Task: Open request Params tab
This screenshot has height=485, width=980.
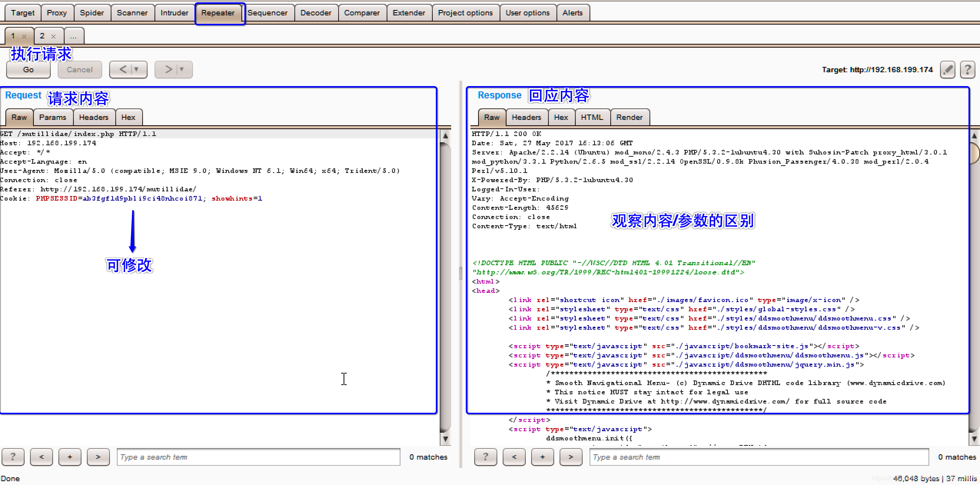Action: tap(53, 117)
